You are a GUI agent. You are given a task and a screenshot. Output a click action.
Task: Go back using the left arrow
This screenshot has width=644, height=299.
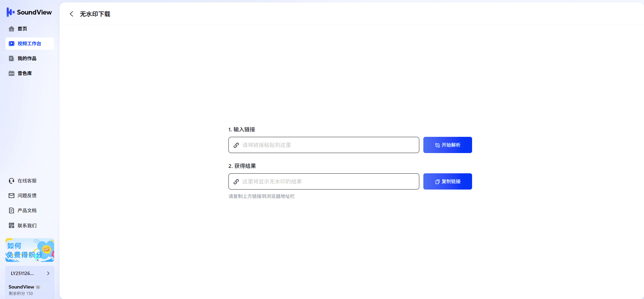71,14
